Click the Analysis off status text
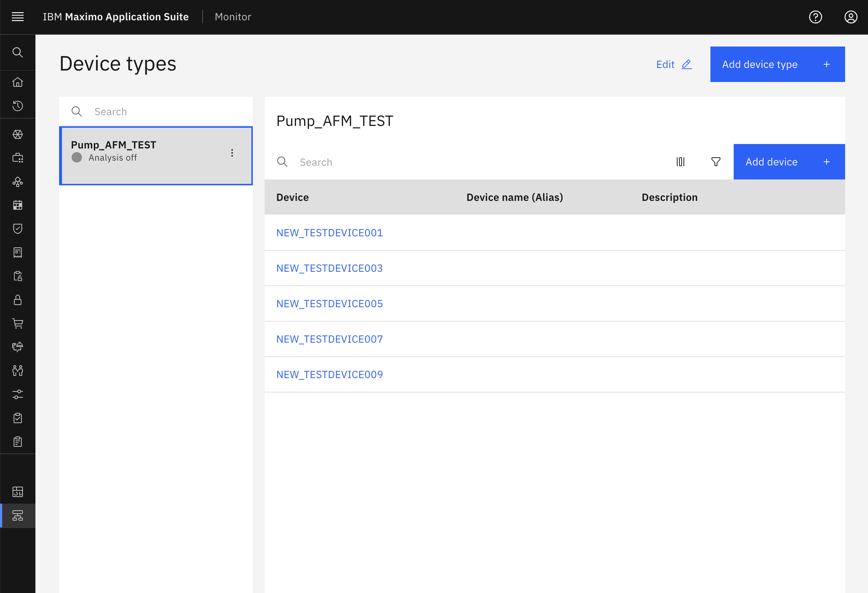The image size is (868, 593). click(113, 158)
